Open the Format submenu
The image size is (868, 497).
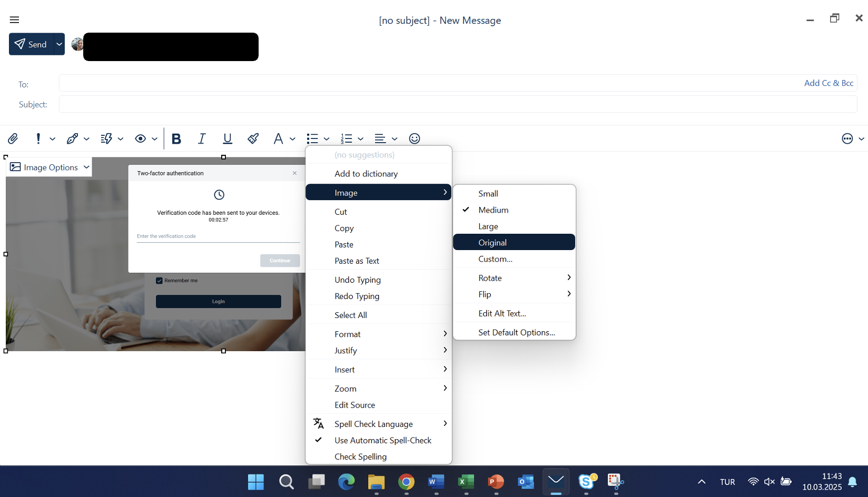[378, 334]
